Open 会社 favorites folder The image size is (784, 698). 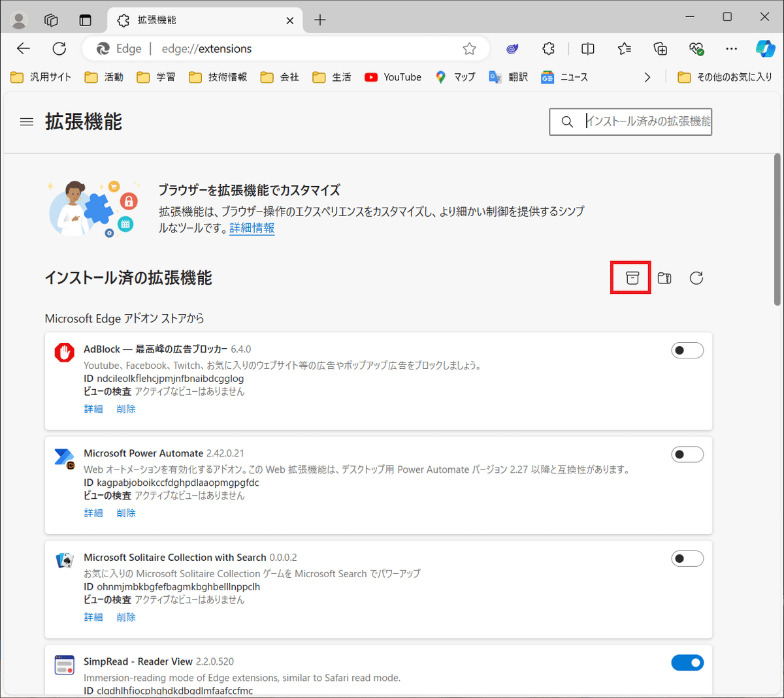coord(280,77)
